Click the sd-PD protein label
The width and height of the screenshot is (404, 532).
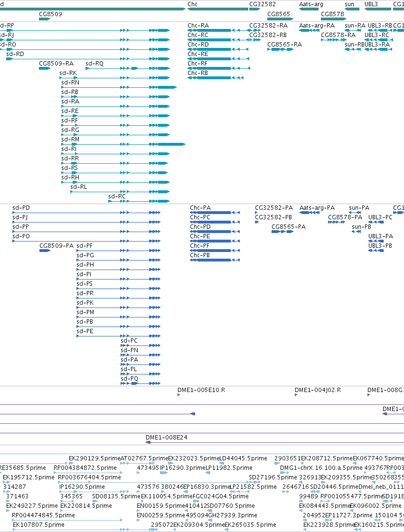(x=21, y=208)
